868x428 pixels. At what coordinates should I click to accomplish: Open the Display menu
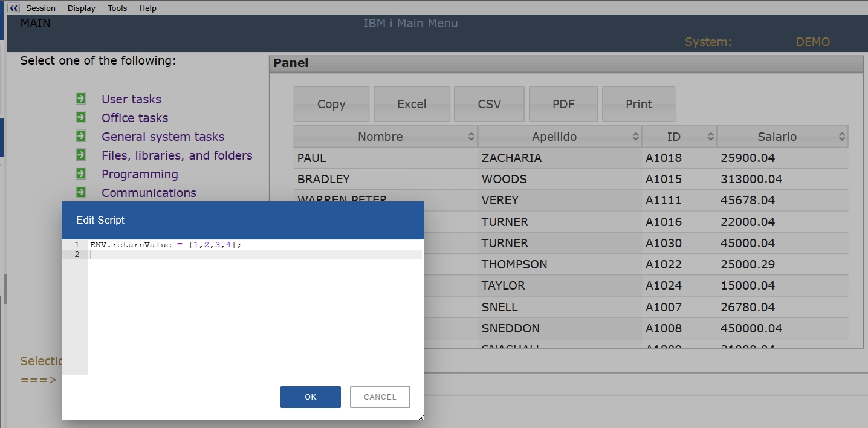pos(82,8)
